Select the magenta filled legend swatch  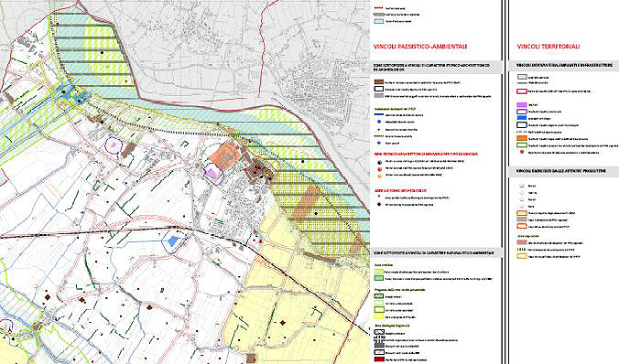tap(522, 105)
